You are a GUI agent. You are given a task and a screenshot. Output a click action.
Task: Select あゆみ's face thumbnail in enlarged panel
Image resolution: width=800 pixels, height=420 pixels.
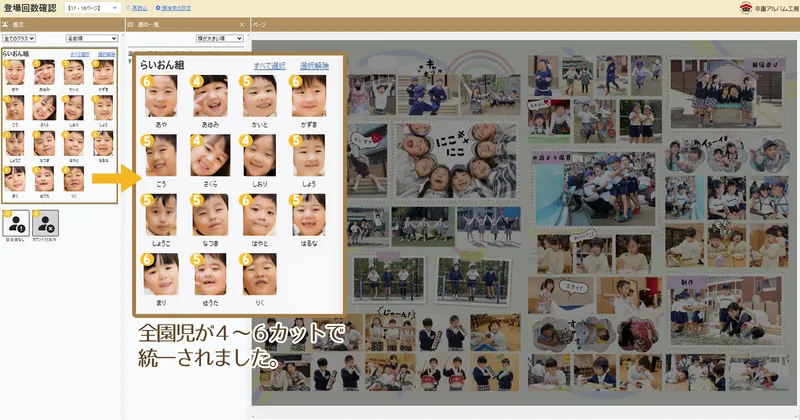(x=210, y=97)
